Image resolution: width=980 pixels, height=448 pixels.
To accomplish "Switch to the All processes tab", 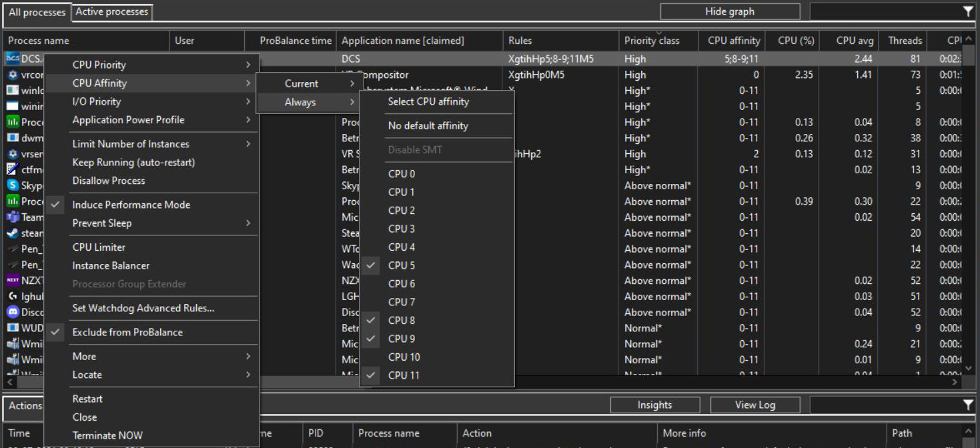I will point(37,12).
